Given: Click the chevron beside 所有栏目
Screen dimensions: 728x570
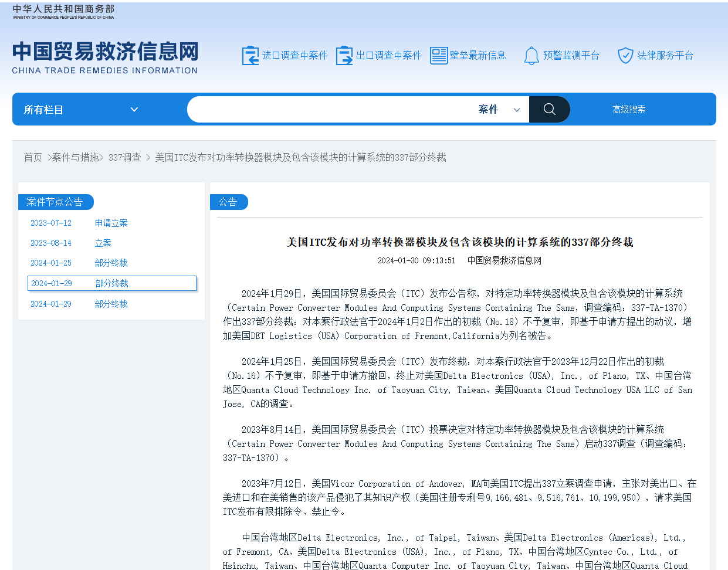Looking at the screenshot, I should [x=134, y=110].
